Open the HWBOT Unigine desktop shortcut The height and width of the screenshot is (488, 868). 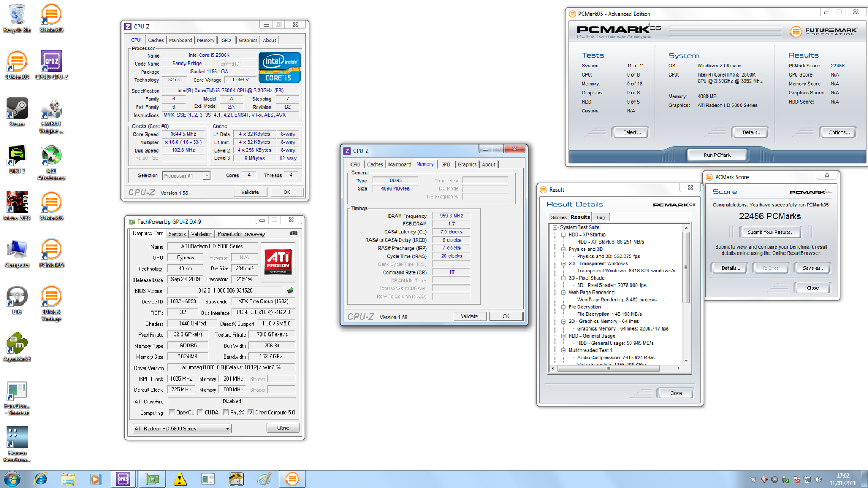click(52, 116)
